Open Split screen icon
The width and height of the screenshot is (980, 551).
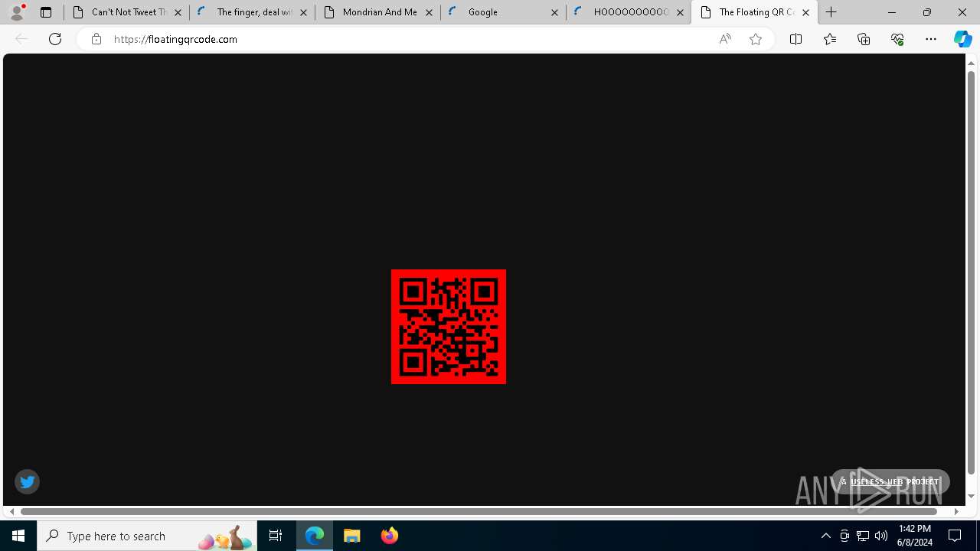(795, 39)
